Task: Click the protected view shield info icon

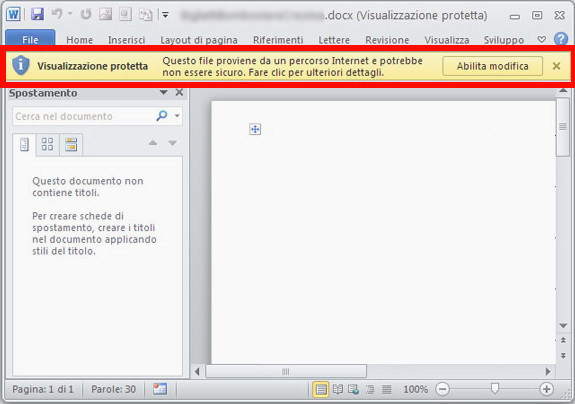Action: [21, 65]
